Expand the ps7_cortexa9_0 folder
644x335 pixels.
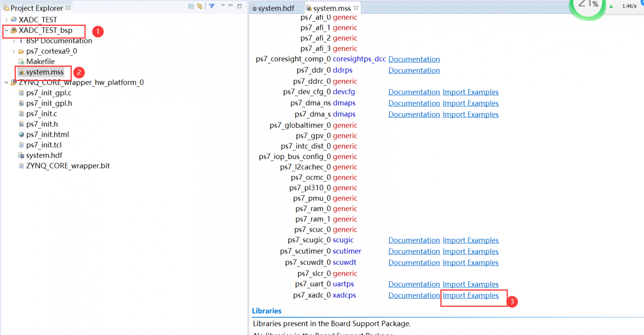click(x=14, y=51)
